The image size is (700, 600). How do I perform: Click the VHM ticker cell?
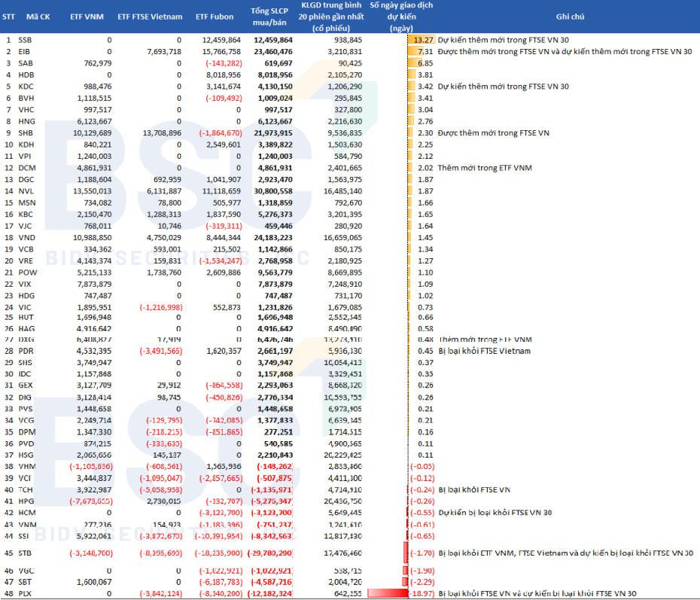pos(27,467)
